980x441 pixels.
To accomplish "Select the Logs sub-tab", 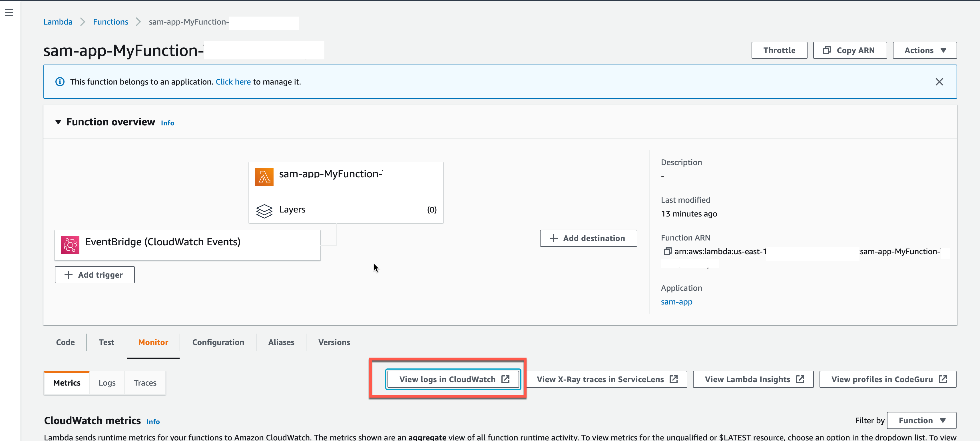I will 107,383.
